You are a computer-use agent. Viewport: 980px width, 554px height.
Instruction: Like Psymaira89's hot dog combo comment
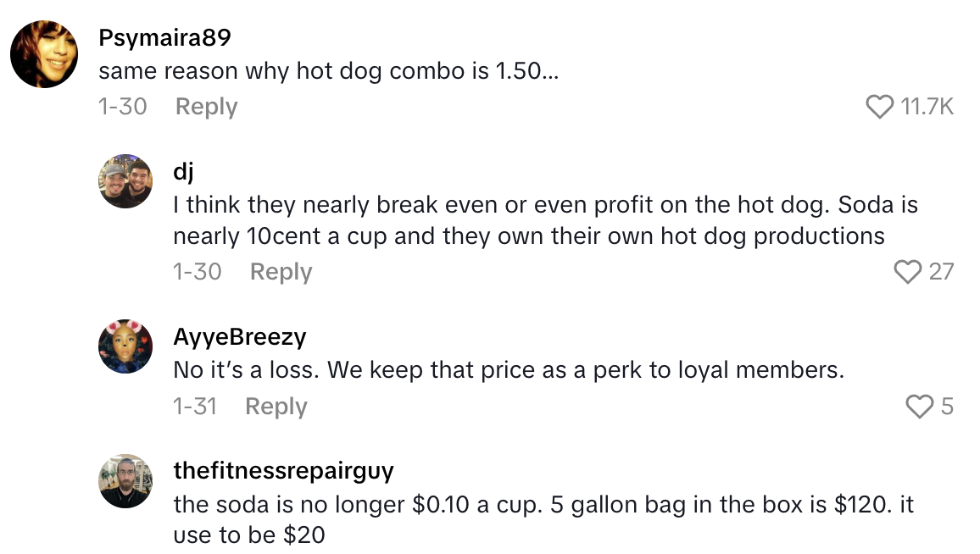click(880, 107)
